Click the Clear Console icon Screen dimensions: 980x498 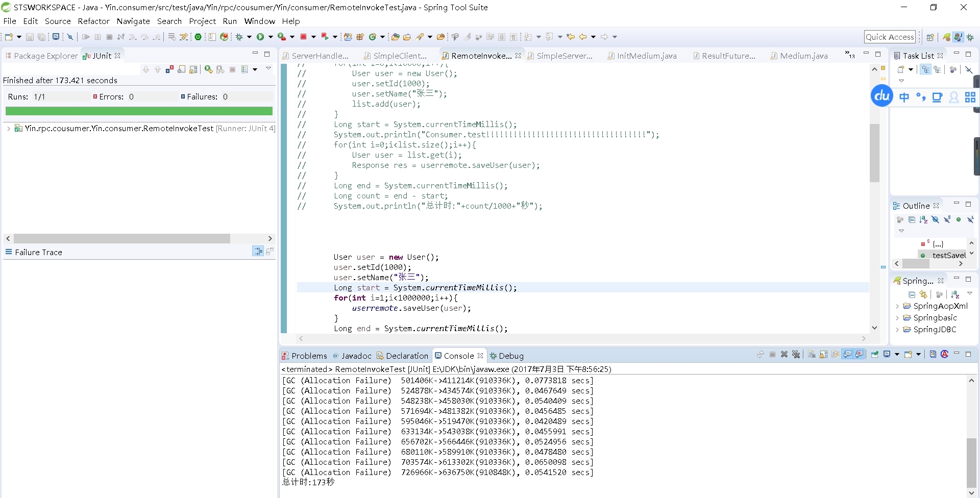(812, 354)
